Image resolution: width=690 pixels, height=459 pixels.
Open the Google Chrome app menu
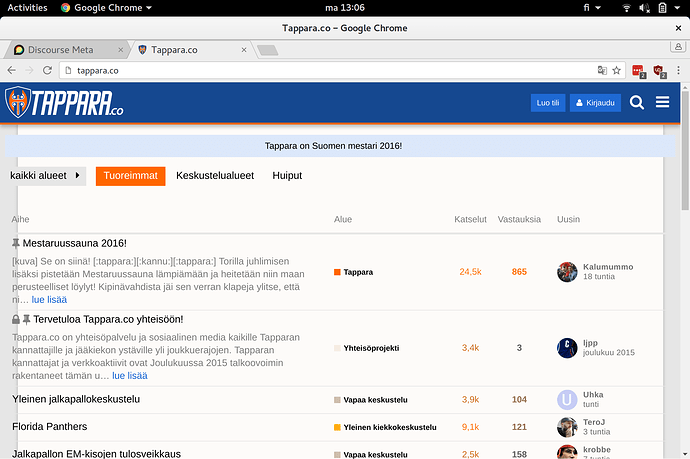pyautogui.click(x=106, y=7)
